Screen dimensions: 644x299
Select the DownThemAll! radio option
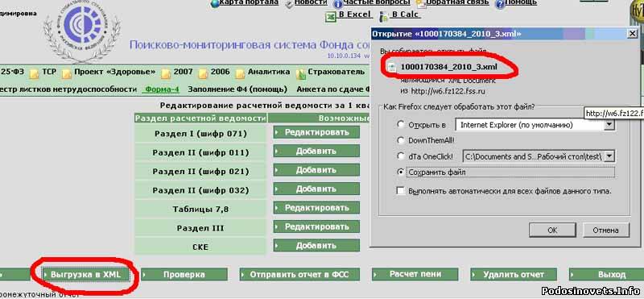[x=400, y=141]
